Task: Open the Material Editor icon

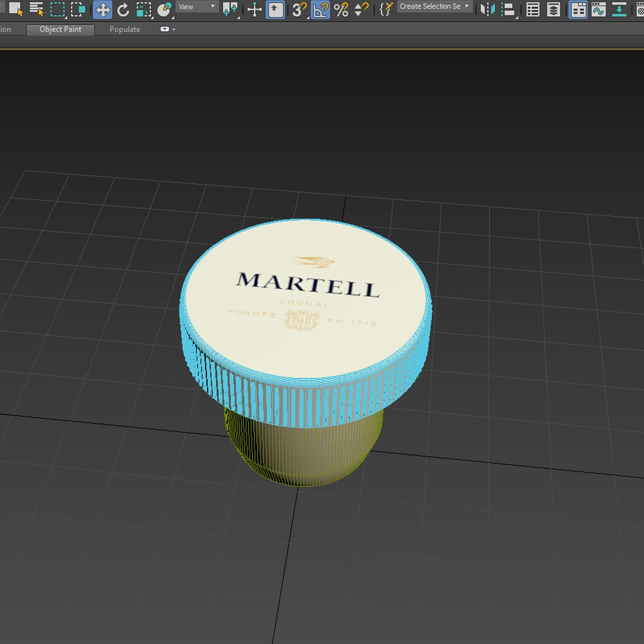Action: tap(640, 10)
